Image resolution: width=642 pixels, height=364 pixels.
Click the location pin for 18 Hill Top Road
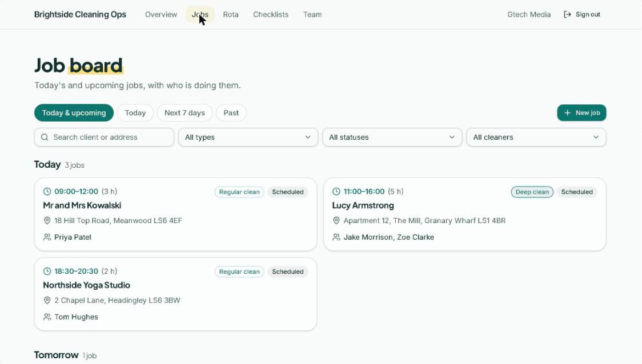tap(47, 220)
